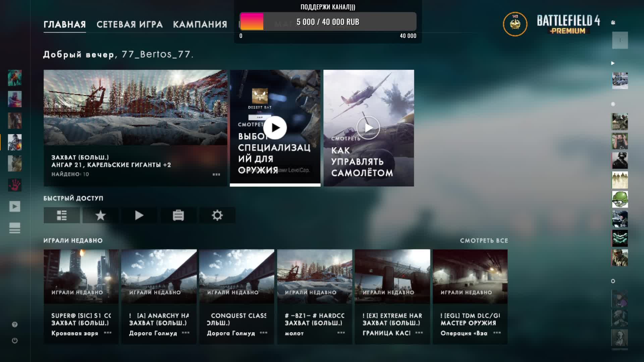Click the 5 000 / 40 000 RUB donation progress bar
The width and height of the screenshot is (644, 362).
tap(328, 22)
